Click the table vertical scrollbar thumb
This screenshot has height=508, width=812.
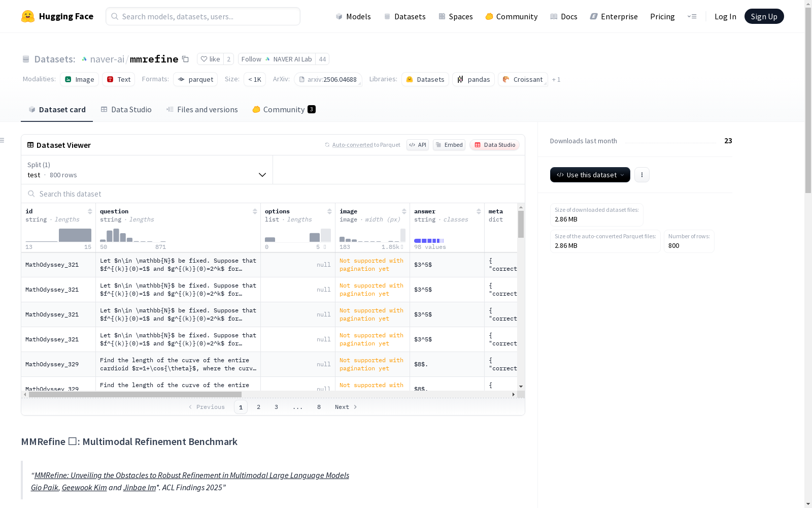(521, 224)
